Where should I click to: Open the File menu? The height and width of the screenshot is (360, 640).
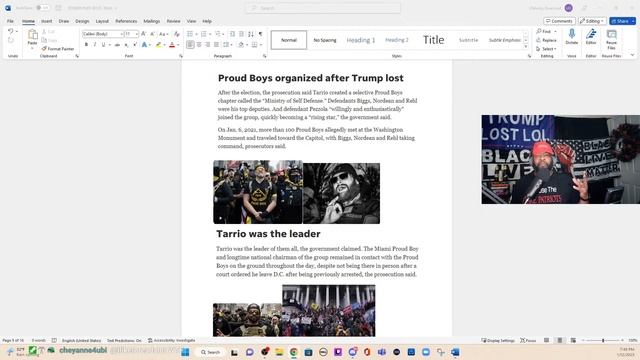(x=10, y=21)
